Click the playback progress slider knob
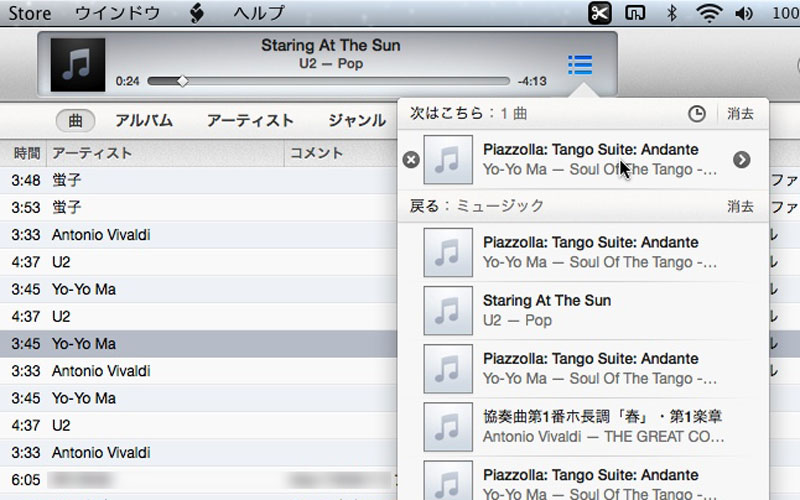This screenshot has height=500, width=800. 183,81
